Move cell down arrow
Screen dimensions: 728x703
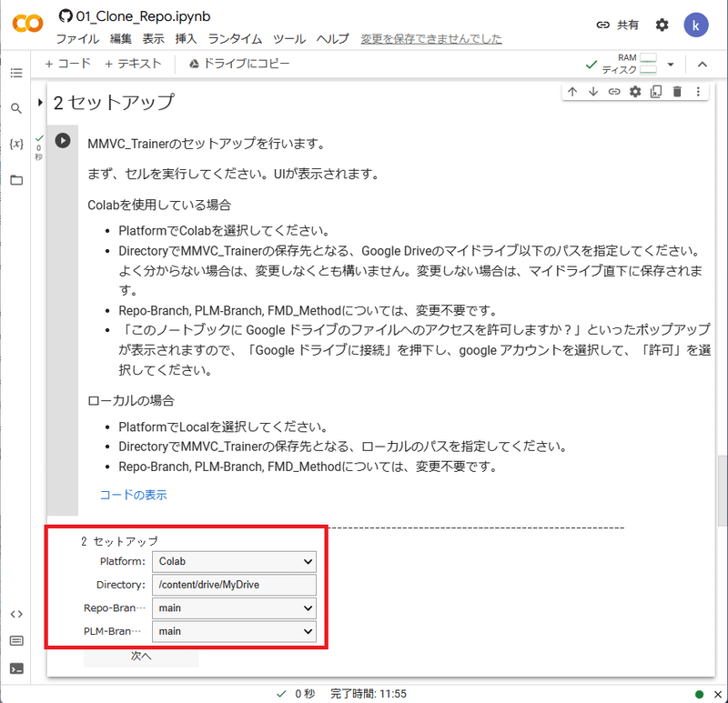click(x=593, y=92)
